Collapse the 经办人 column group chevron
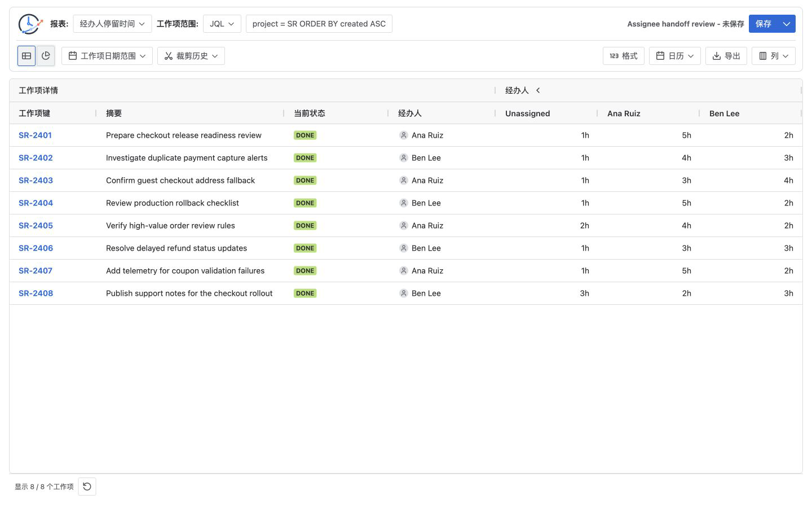This screenshot has height=508, width=812. coord(538,90)
